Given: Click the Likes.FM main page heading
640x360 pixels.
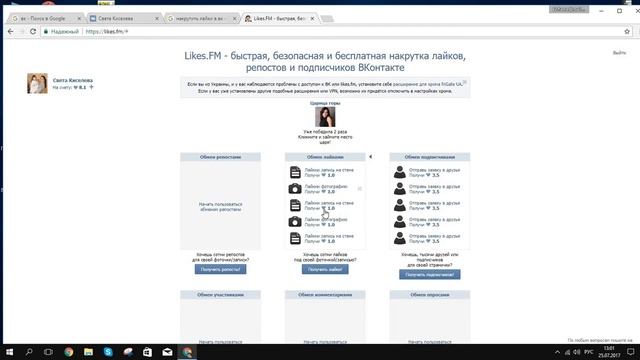Looking at the screenshot, I should click(x=325, y=61).
